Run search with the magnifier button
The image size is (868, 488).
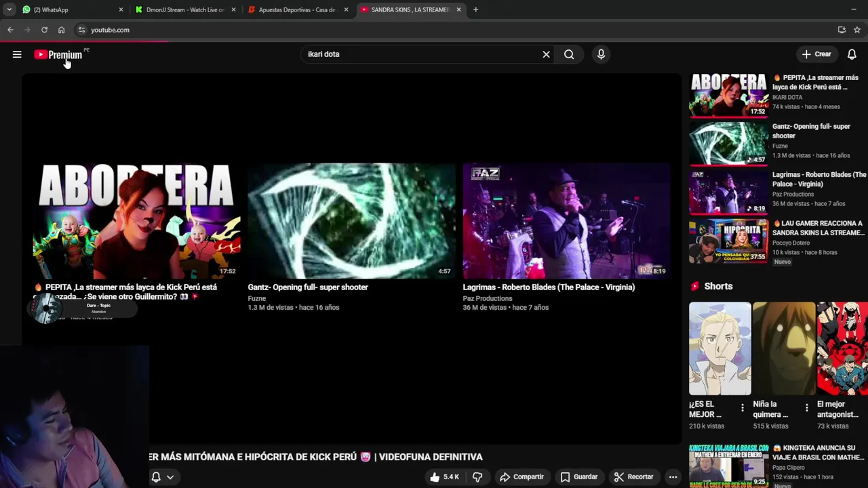click(569, 54)
